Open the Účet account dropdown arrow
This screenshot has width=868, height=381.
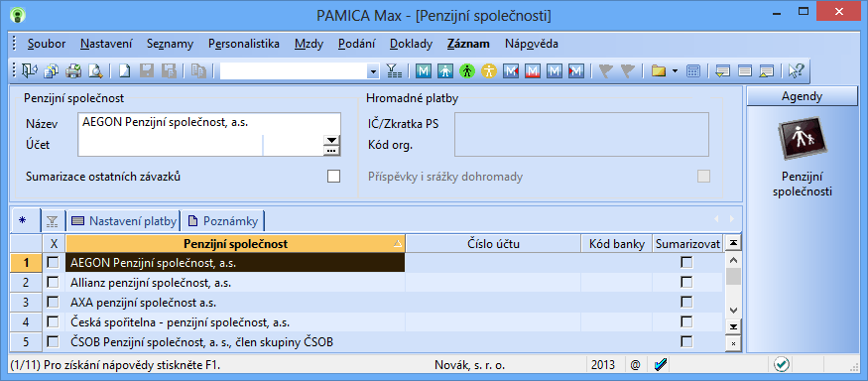331,141
